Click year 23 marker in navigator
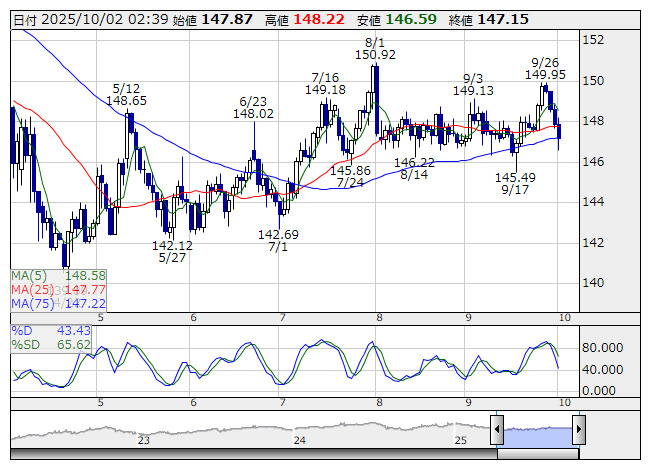Image resolution: width=653 pixels, height=470 pixels. (x=144, y=440)
